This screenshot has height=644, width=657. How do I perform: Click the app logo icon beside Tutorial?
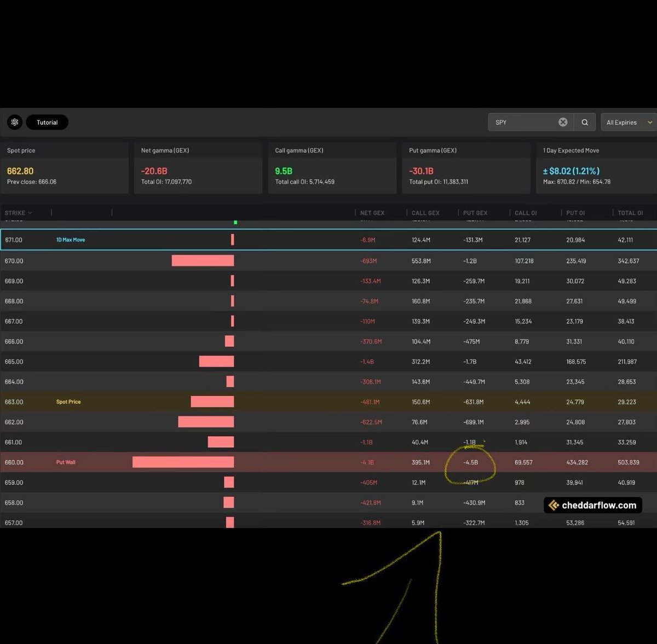point(15,122)
